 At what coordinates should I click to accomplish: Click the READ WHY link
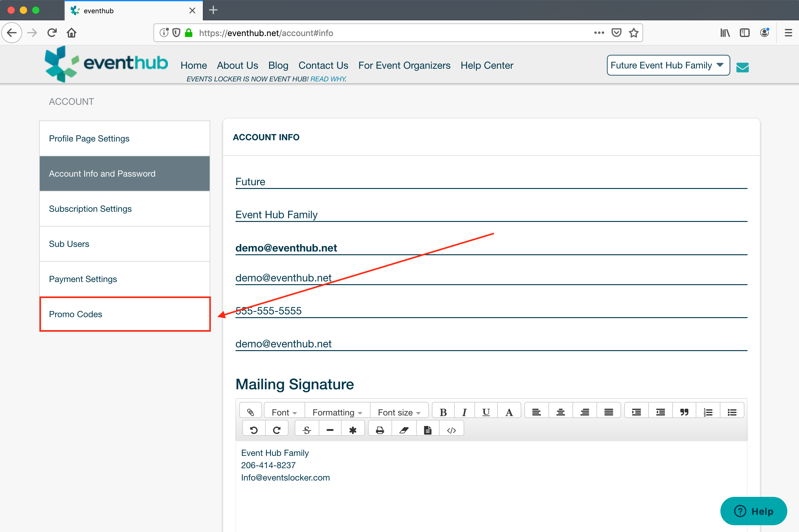coord(328,79)
